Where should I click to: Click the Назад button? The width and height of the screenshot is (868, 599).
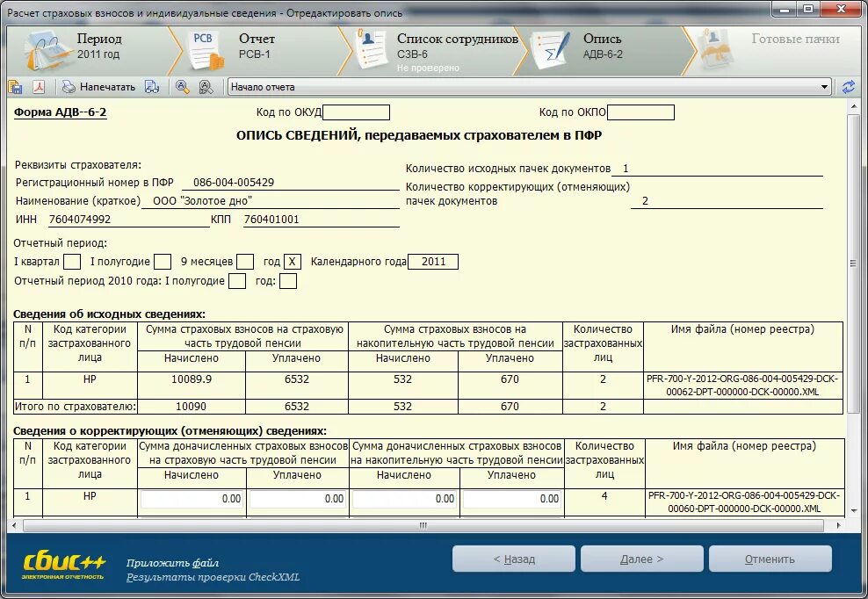tap(514, 559)
